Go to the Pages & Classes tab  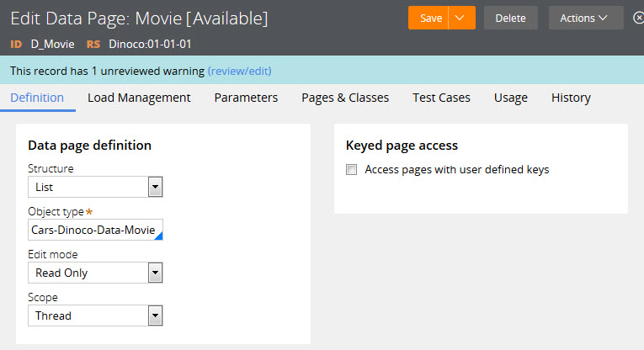tap(345, 98)
